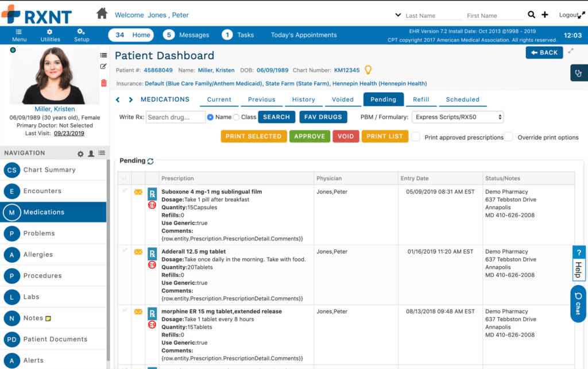Click the Rx icon next to Adderall 12.5 mg
This screenshot has width=588, height=369.
pyautogui.click(x=151, y=255)
